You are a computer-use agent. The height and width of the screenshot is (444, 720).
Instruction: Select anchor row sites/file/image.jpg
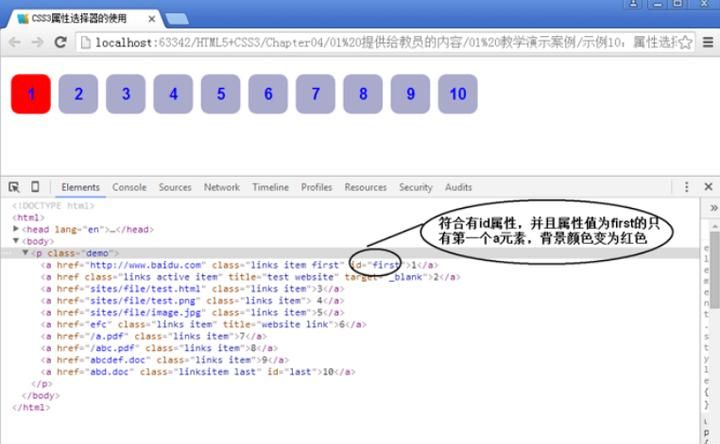click(192, 313)
